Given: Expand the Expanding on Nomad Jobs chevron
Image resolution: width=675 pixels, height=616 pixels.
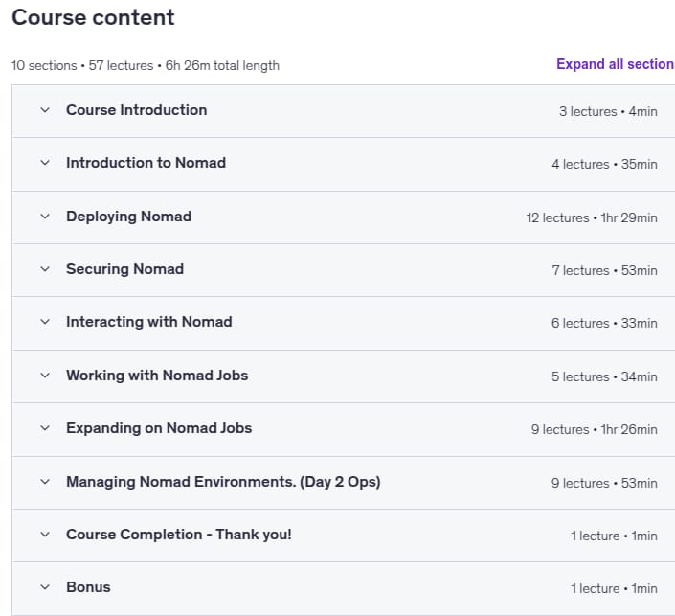Looking at the screenshot, I should (x=45, y=428).
